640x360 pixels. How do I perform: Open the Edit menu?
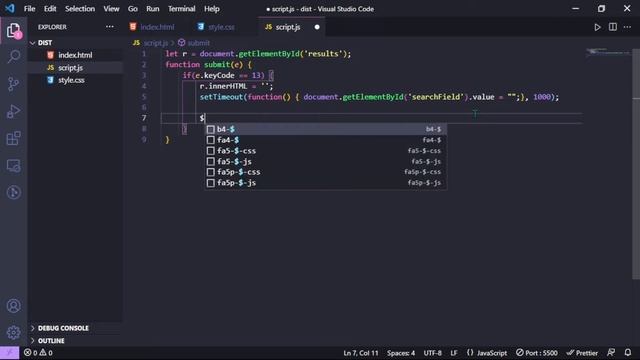50,9
